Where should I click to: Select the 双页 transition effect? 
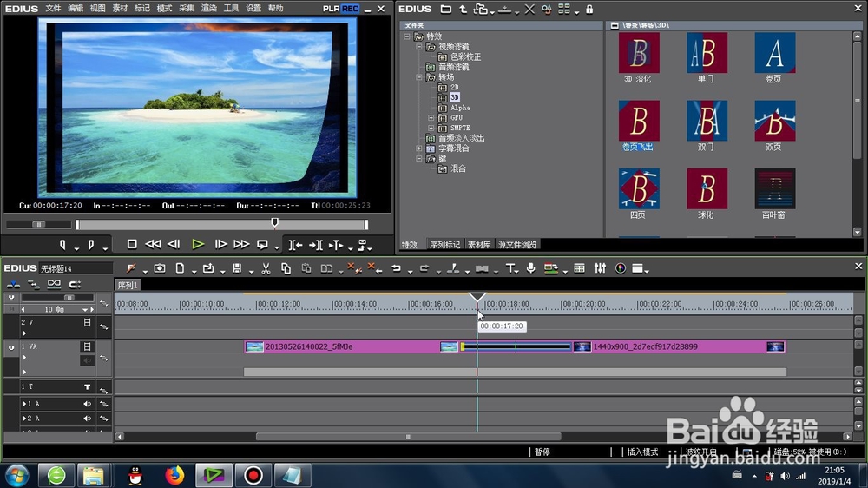point(775,121)
